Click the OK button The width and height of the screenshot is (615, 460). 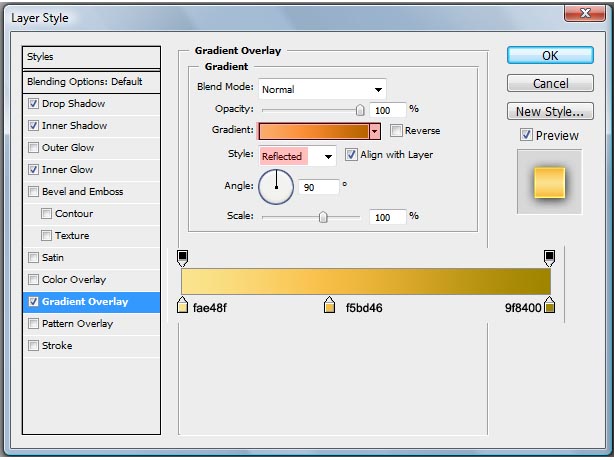tap(550, 55)
